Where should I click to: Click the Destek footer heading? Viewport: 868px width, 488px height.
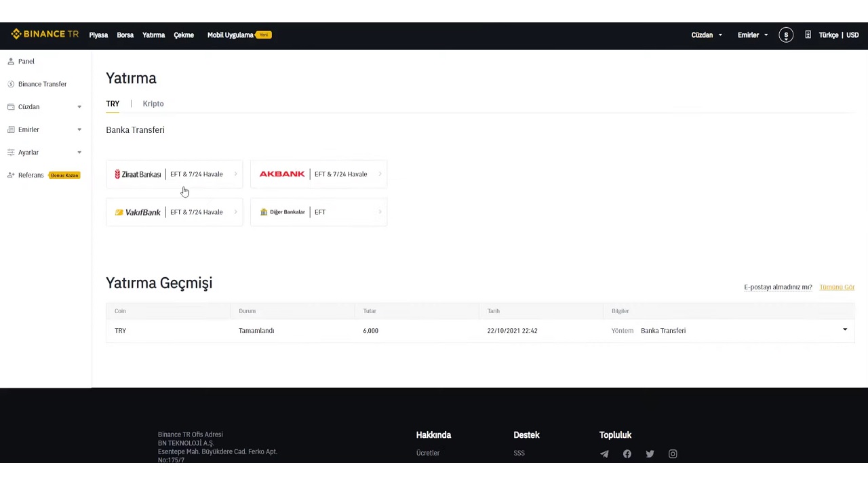(x=526, y=435)
